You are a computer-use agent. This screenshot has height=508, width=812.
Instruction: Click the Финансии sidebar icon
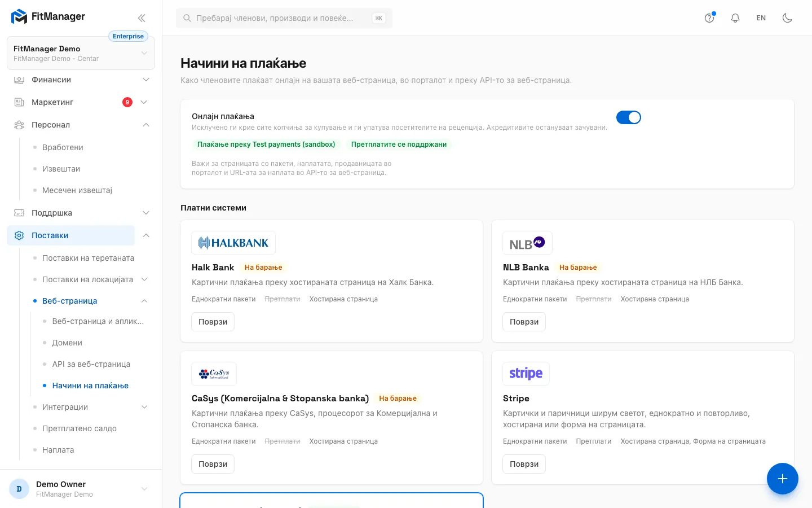[x=19, y=80]
